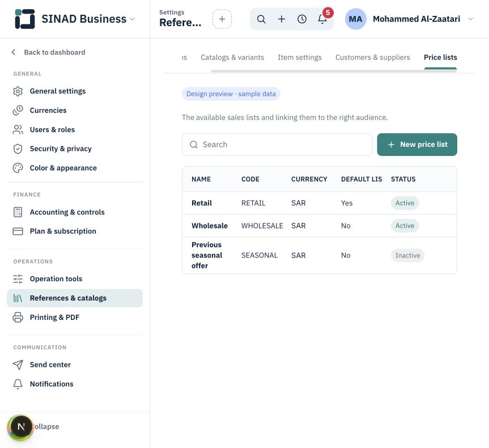Screen dimensions: 489x448
Task: Open the notifications bell with badge 5
Action: 323,19
